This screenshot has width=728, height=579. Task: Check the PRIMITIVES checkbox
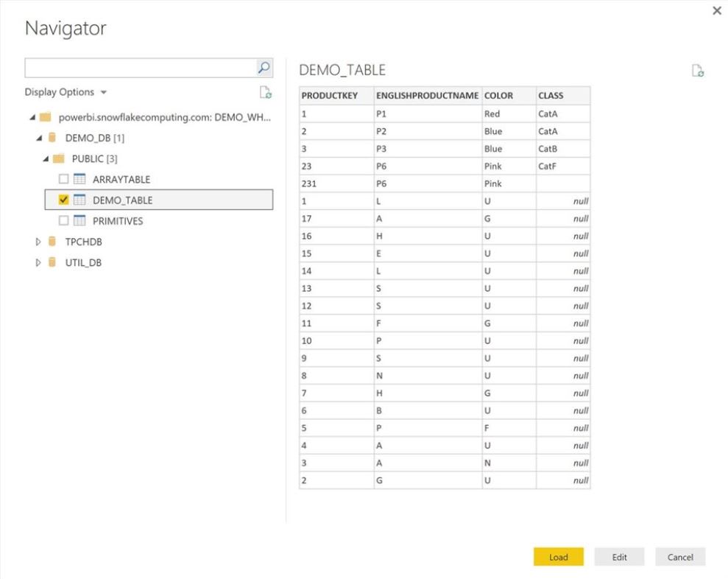(63, 220)
